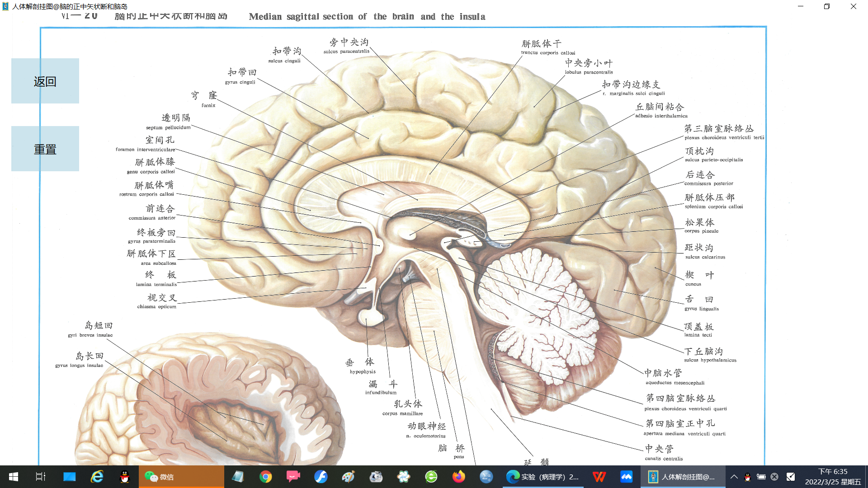Image resolution: width=868 pixels, height=488 pixels.
Task: Open the clock showing 下午 6:35
Action: (x=833, y=477)
